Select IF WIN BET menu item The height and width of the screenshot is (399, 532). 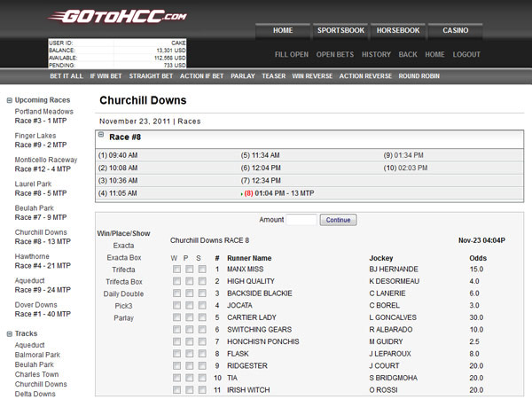coord(106,76)
